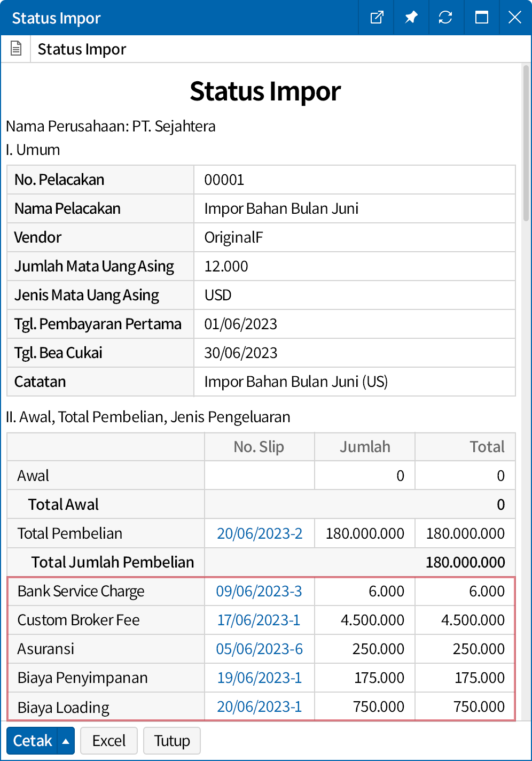This screenshot has width=532, height=761.
Task: Click the Tutup button
Action: click(x=172, y=741)
